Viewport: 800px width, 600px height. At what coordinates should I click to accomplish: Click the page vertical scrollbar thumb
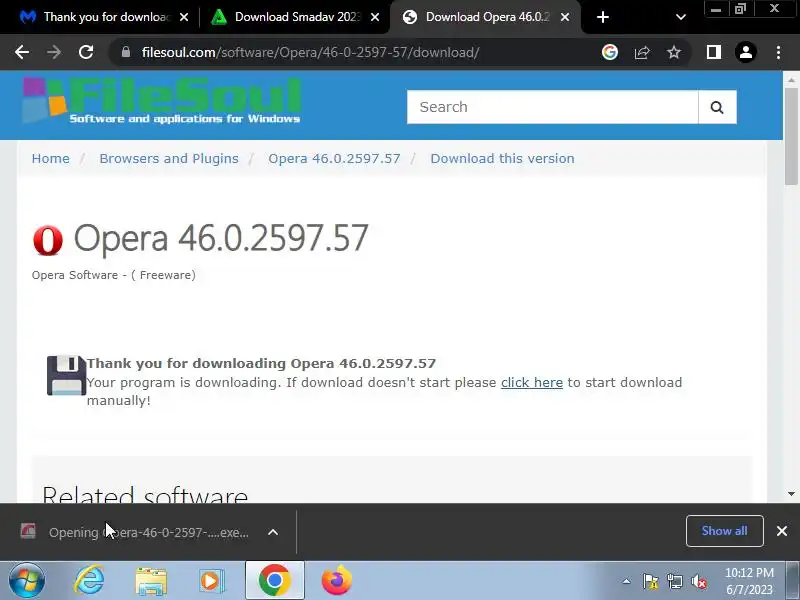pyautogui.click(x=791, y=137)
